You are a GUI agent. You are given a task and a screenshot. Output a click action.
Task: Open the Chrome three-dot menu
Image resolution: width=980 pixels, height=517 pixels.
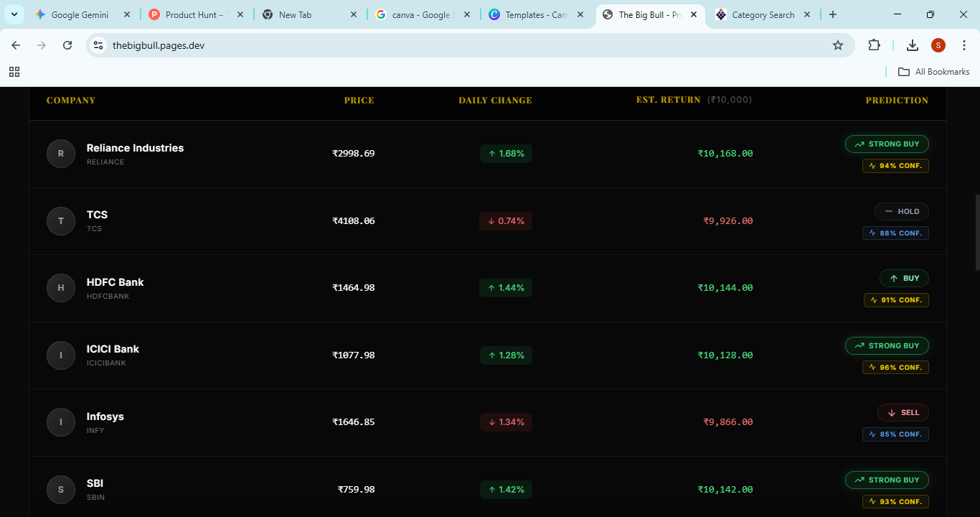point(964,45)
